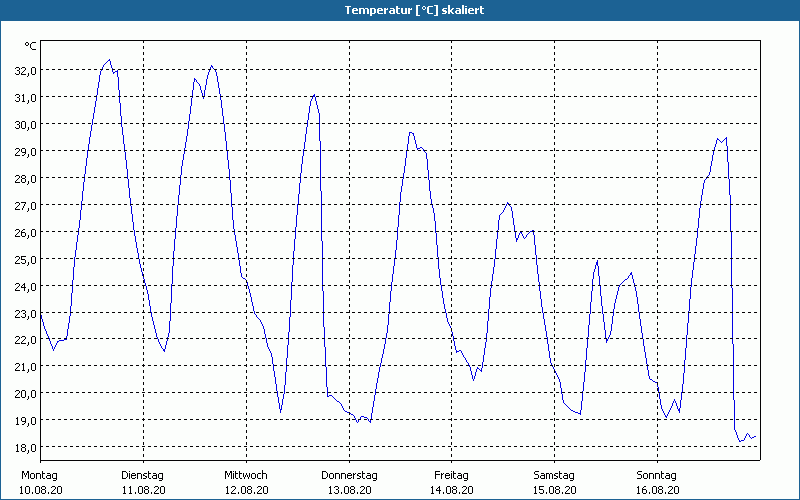
Task: Click the Sonntag day label
Action: point(656,476)
